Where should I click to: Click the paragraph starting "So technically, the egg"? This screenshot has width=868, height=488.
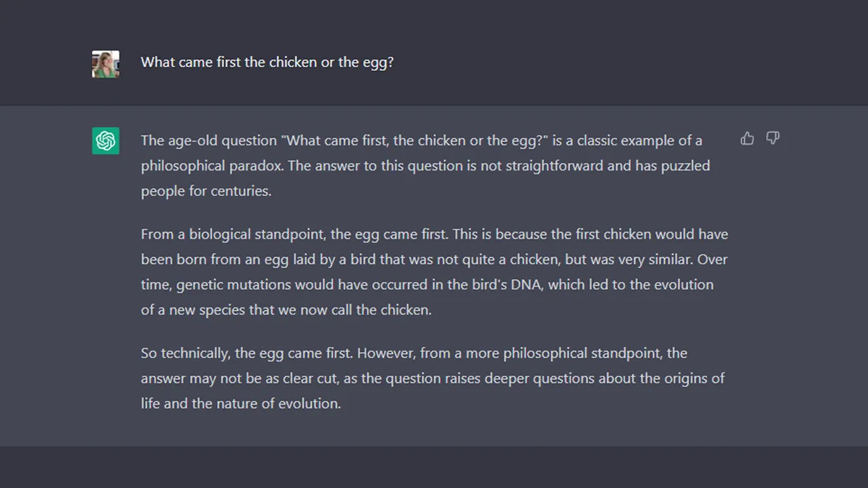433,378
